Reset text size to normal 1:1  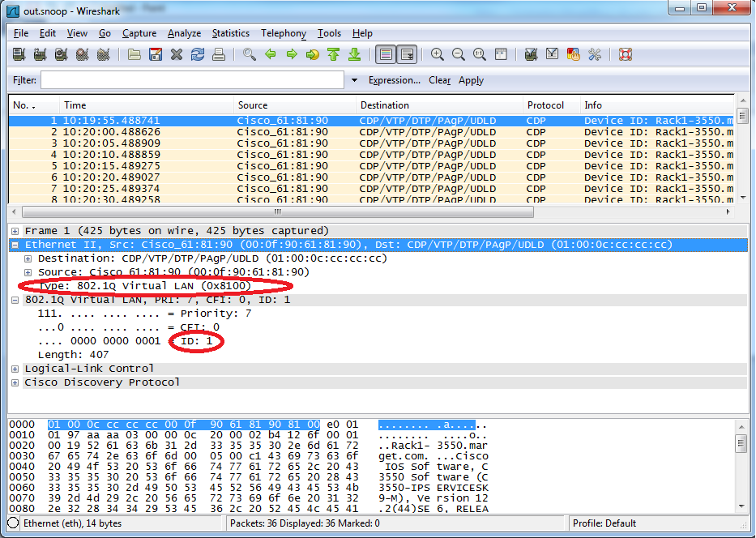(480, 54)
